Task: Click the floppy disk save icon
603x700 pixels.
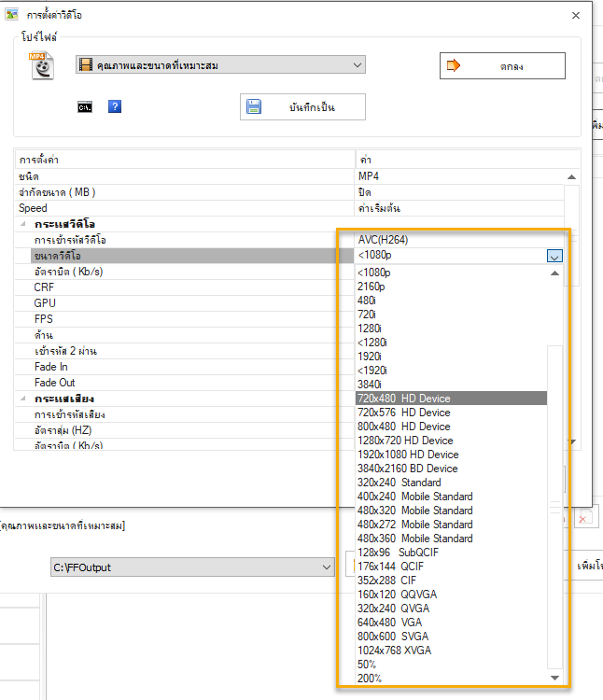Action: [x=254, y=107]
